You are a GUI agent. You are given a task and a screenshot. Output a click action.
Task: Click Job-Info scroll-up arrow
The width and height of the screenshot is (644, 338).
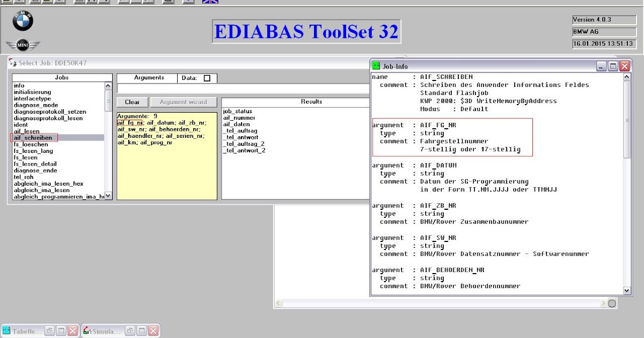627,77
